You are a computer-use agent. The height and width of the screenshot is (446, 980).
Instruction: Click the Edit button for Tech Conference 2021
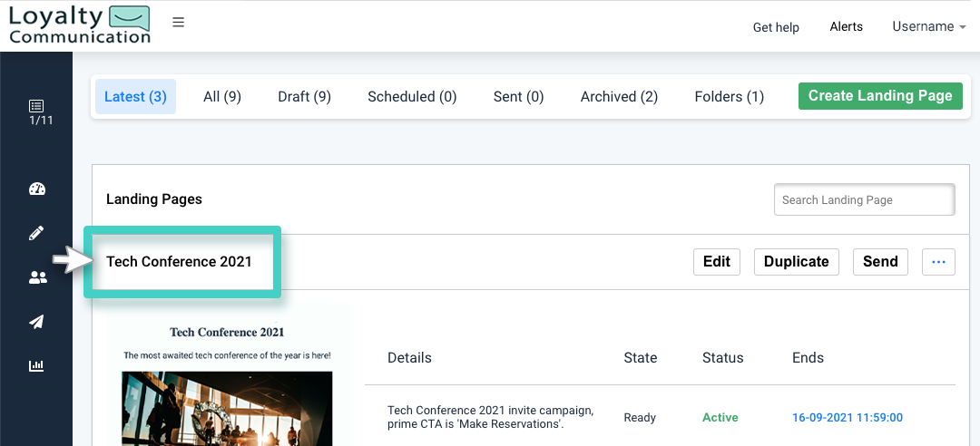click(x=717, y=262)
